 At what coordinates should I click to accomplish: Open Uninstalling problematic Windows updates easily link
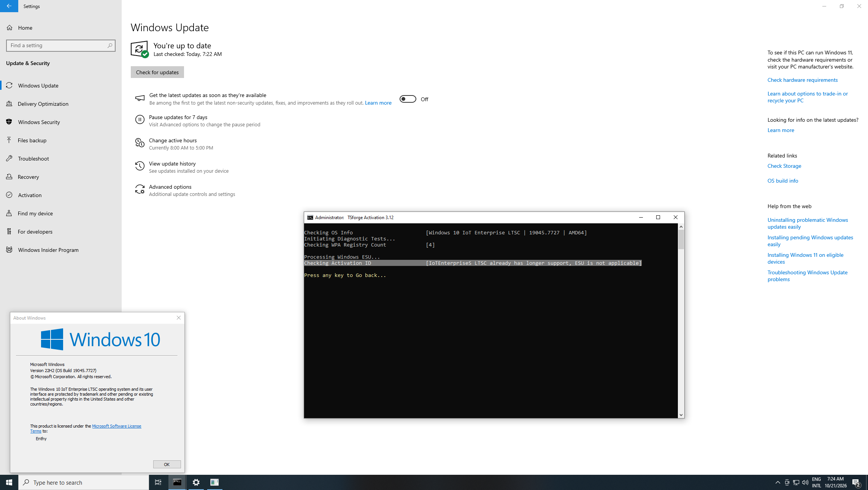click(x=808, y=223)
